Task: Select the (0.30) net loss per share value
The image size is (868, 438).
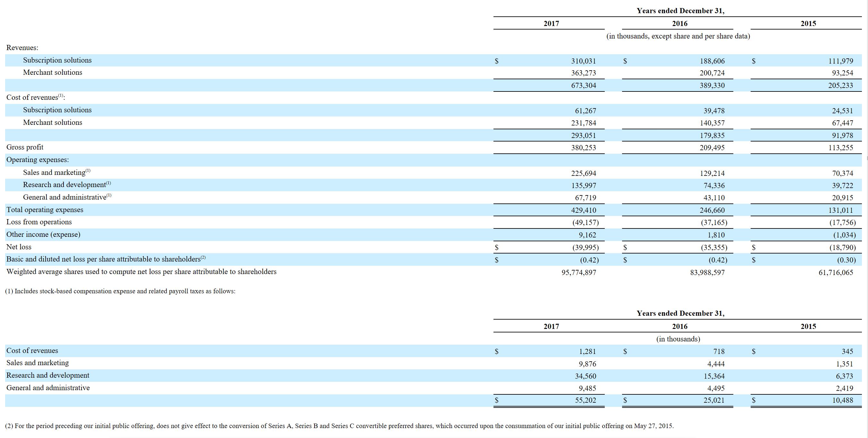Action: point(846,260)
